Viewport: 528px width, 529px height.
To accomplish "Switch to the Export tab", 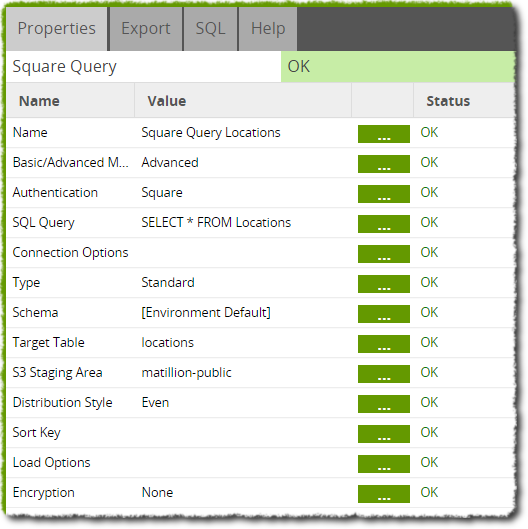I will [x=146, y=29].
